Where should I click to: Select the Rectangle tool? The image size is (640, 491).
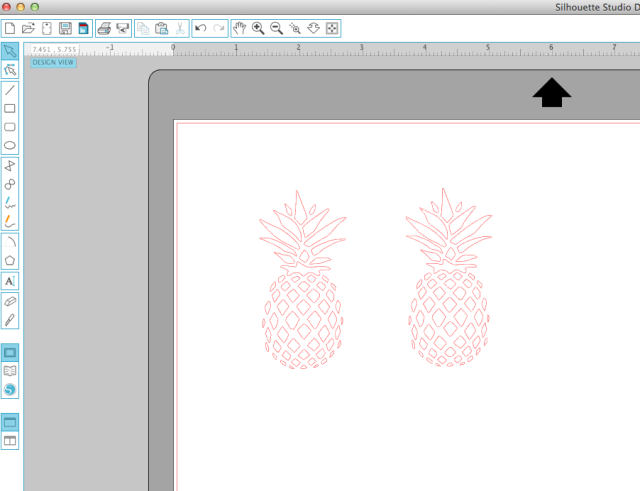(x=10, y=108)
